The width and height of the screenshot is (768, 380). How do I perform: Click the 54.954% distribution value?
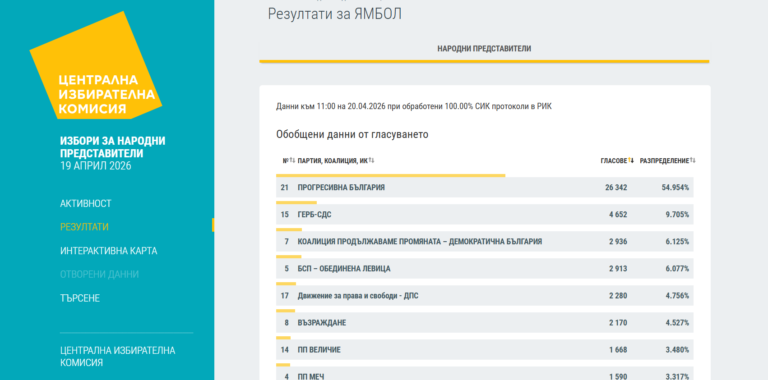point(676,188)
